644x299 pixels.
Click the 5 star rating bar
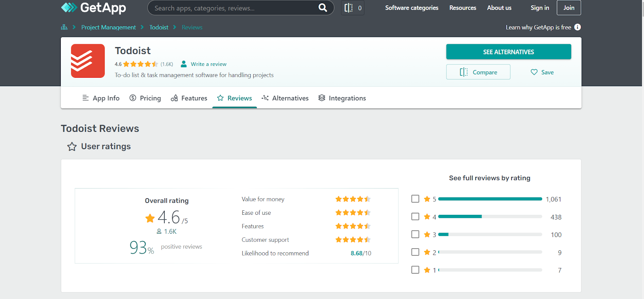click(490, 199)
